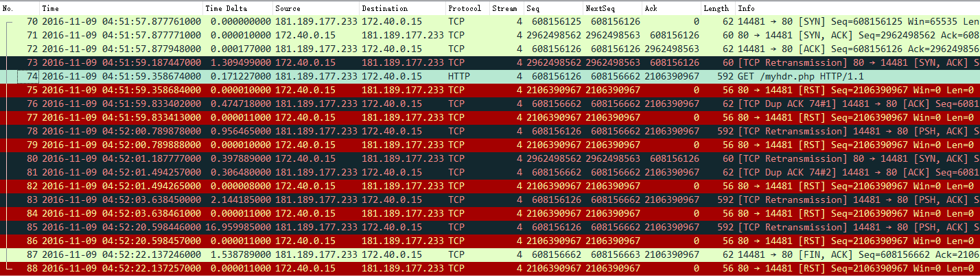Select packet number 75 RST row
The image size is (980, 277).
coord(490,90)
